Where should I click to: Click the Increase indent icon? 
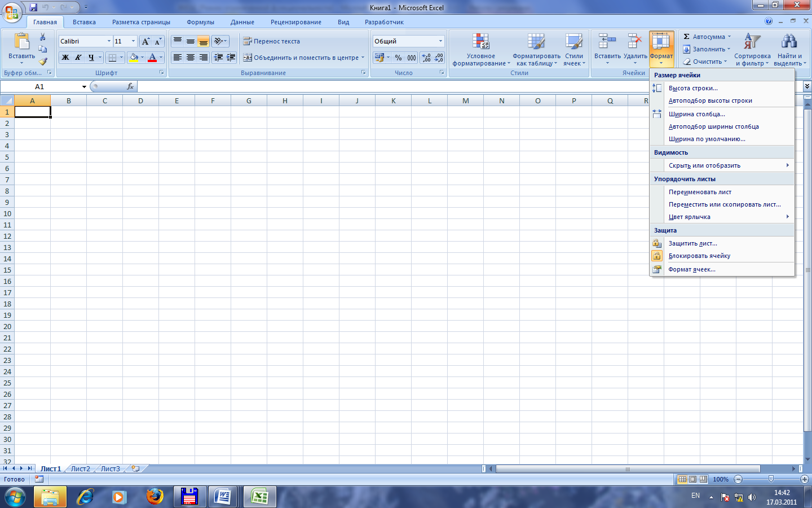pyautogui.click(x=231, y=58)
